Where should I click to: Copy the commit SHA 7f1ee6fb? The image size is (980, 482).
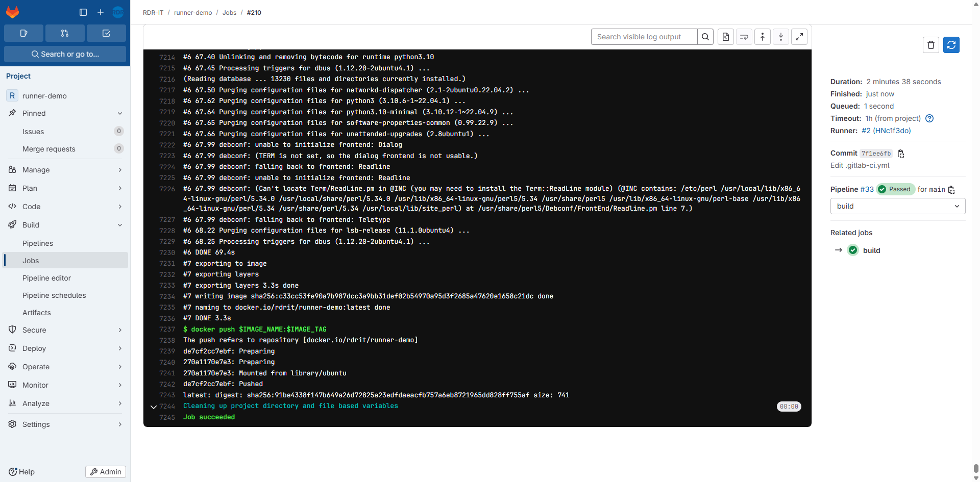[901, 154]
